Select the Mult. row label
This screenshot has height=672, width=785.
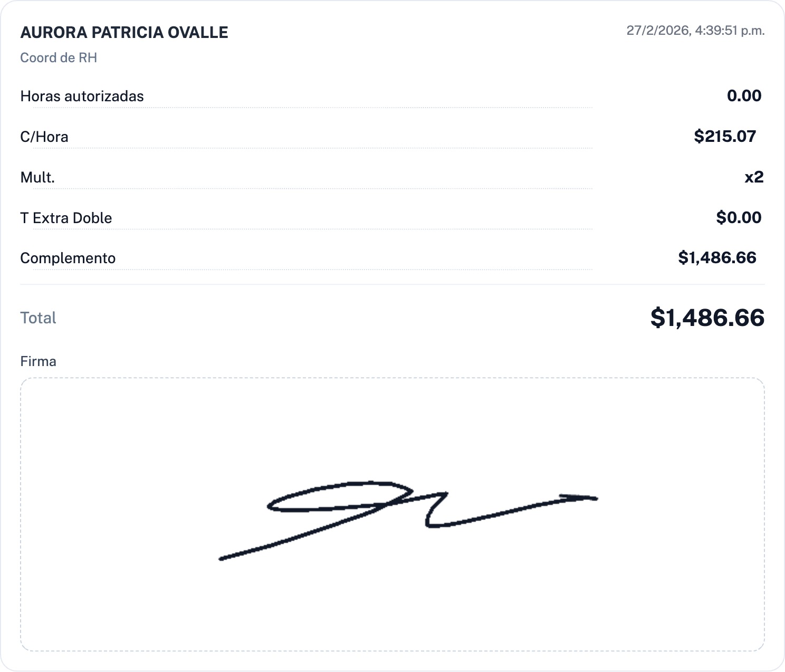click(x=37, y=177)
